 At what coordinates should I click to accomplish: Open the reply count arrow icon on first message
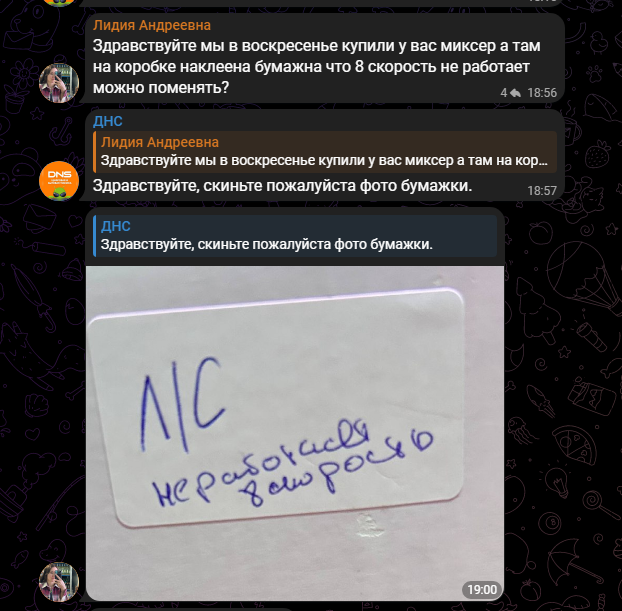tap(515, 93)
